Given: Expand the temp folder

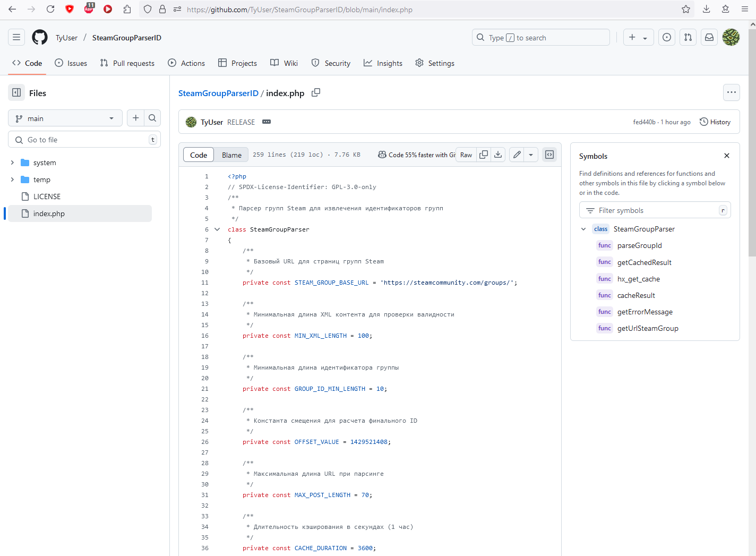Looking at the screenshot, I should [x=12, y=179].
